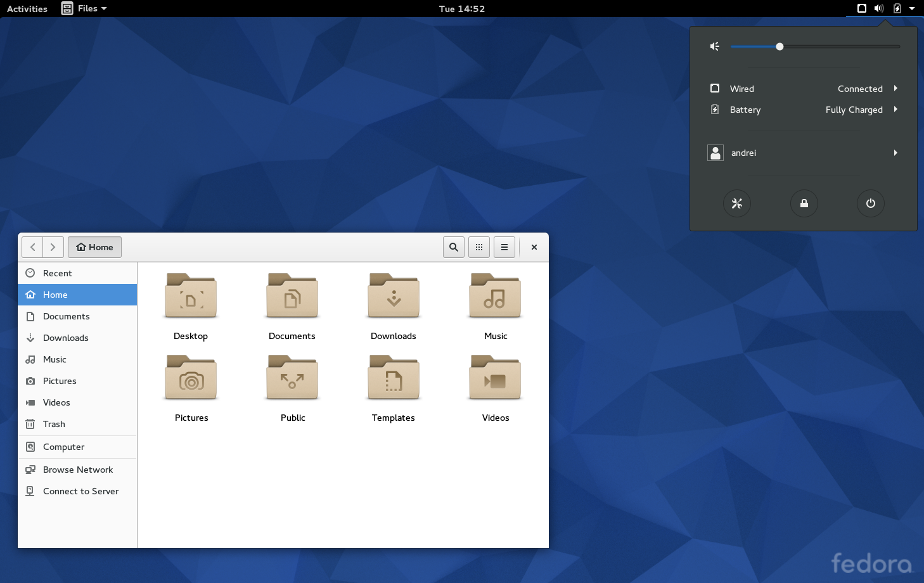Switch to grid view layout button

tap(479, 247)
